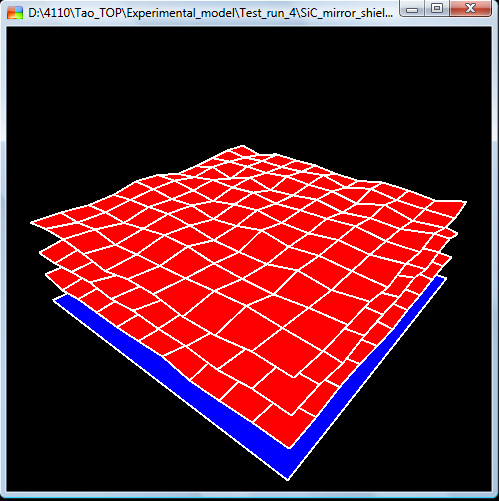Close the 3D model viewer window

tap(470, 8)
